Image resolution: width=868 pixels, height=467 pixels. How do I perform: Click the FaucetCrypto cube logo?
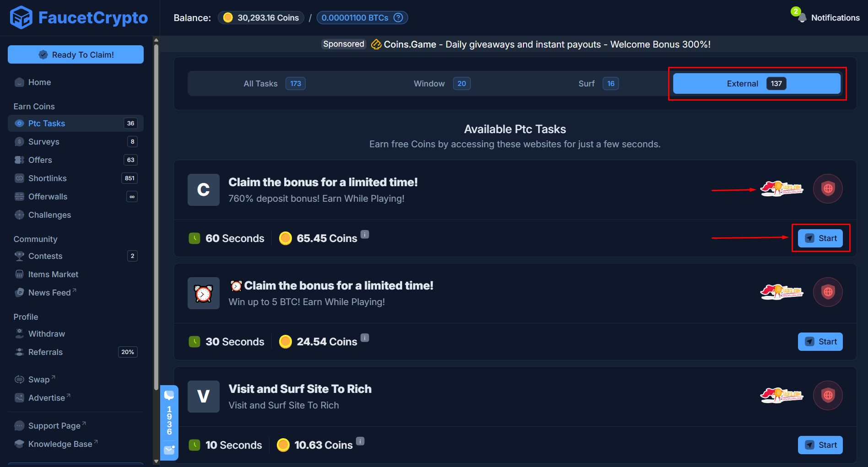tap(21, 17)
